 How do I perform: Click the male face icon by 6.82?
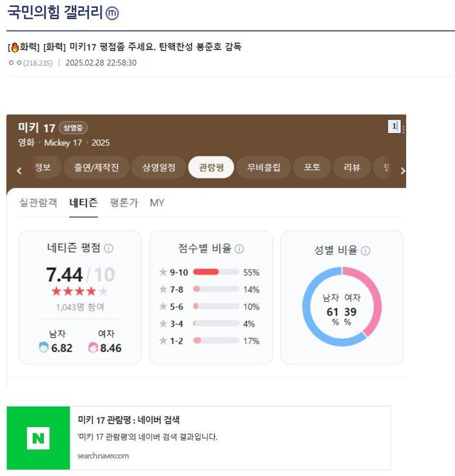click(x=43, y=347)
